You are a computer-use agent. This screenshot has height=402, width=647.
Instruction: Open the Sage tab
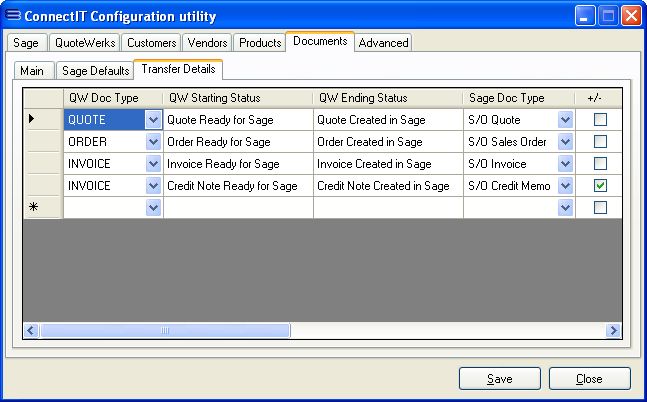point(26,43)
